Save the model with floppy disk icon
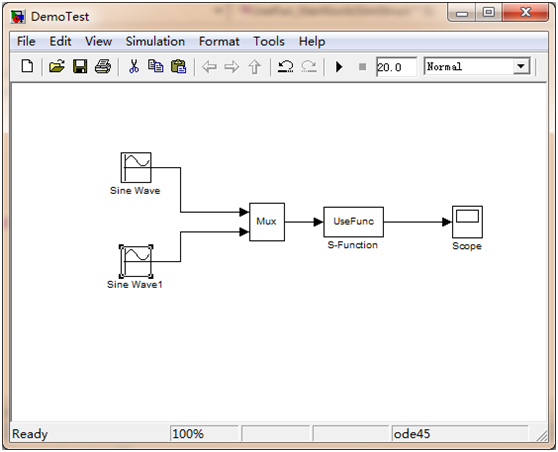This screenshot has height=452, width=558. pos(80,67)
